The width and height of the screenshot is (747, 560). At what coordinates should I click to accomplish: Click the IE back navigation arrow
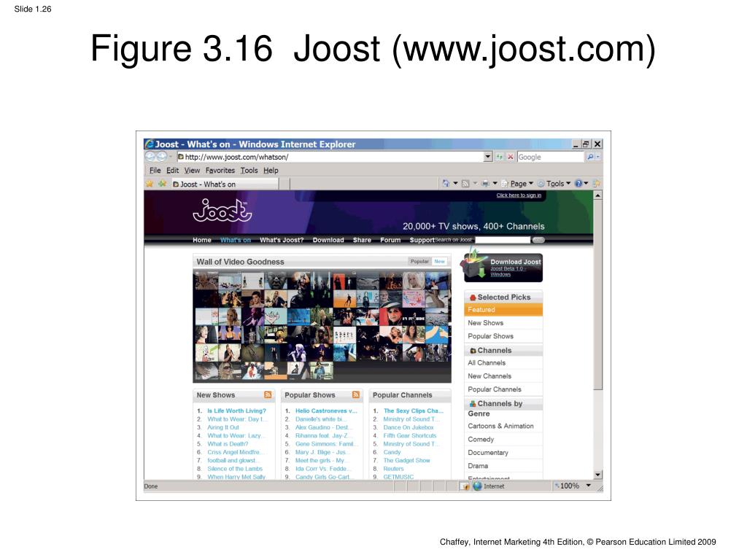pyautogui.click(x=150, y=157)
